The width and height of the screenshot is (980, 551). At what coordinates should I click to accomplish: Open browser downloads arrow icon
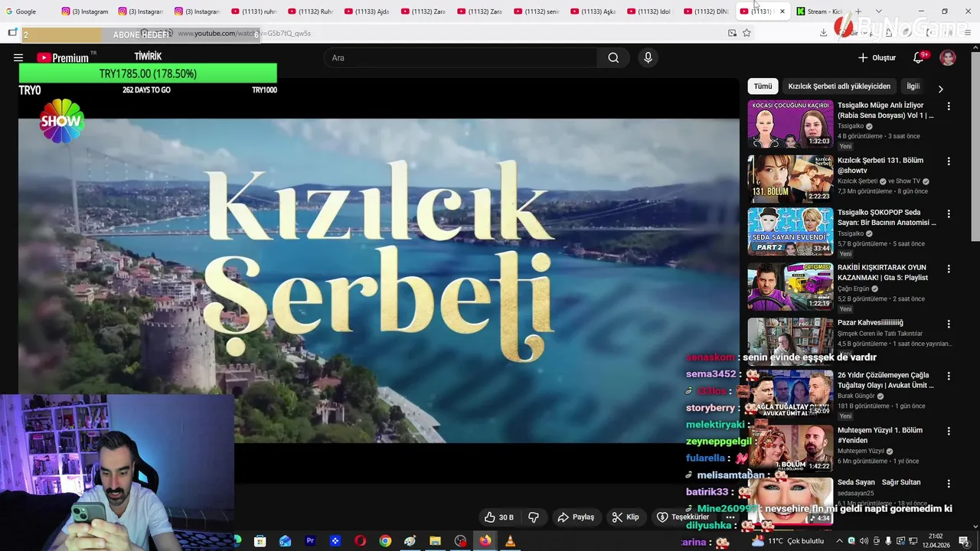(x=823, y=33)
